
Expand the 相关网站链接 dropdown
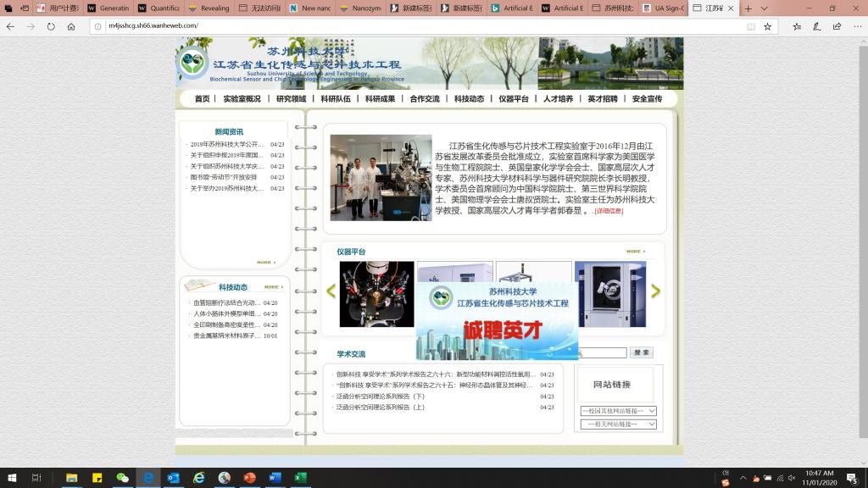click(618, 424)
